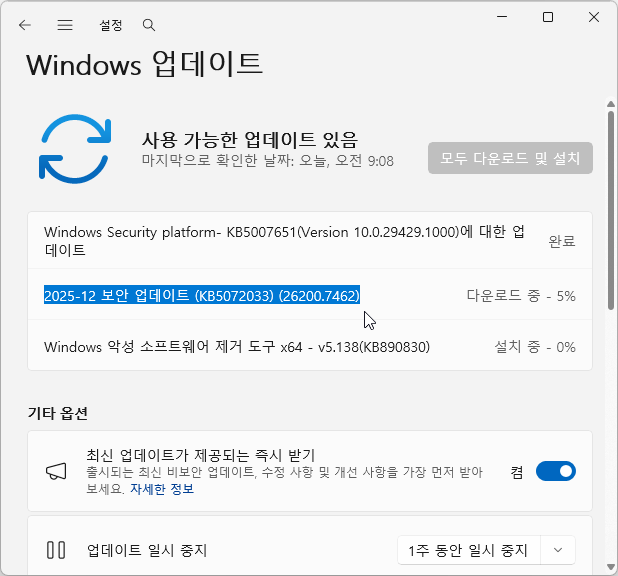This screenshot has height=576, width=618.
Task: Click 모두 다운로드 및 설치 button
Action: pos(510,158)
